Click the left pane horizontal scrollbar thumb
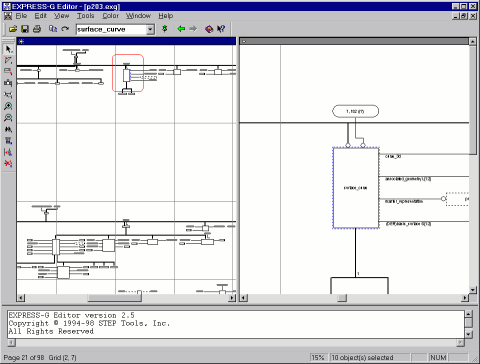Image resolution: width=480 pixels, height=364 pixels. pos(114,298)
